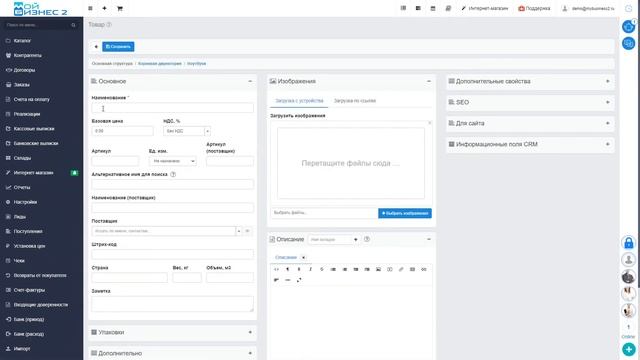Viewport: 640px width, 360px height.
Task: Click the Базовая цена input field
Action: (x=122, y=131)
